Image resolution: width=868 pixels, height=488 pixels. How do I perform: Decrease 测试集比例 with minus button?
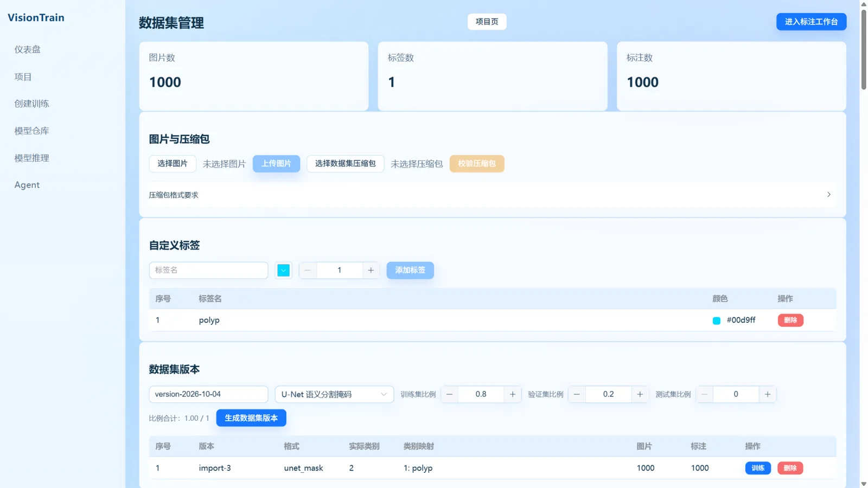point(705,394)
